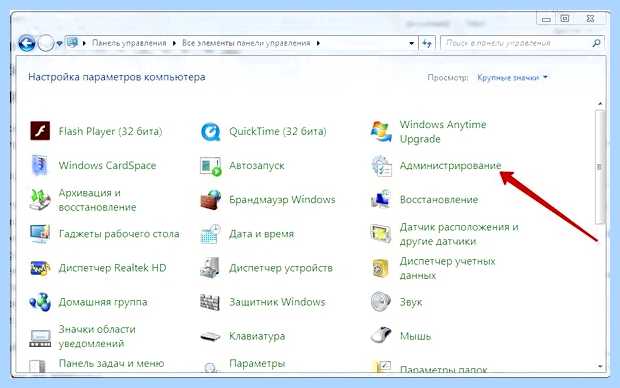The height and width of the screenshot is (388, 620).
Task: Select Панель управления breadcrumb
Action: point(129,43)
